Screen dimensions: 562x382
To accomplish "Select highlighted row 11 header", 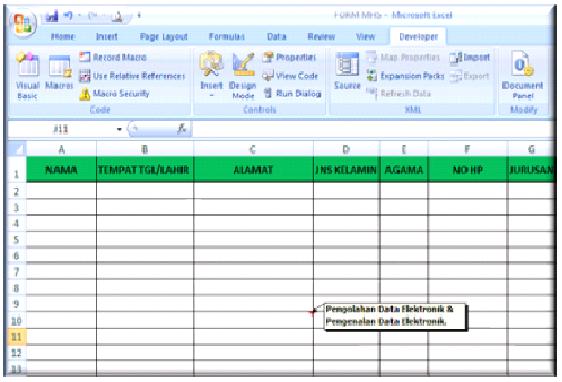I will (16, 337).
